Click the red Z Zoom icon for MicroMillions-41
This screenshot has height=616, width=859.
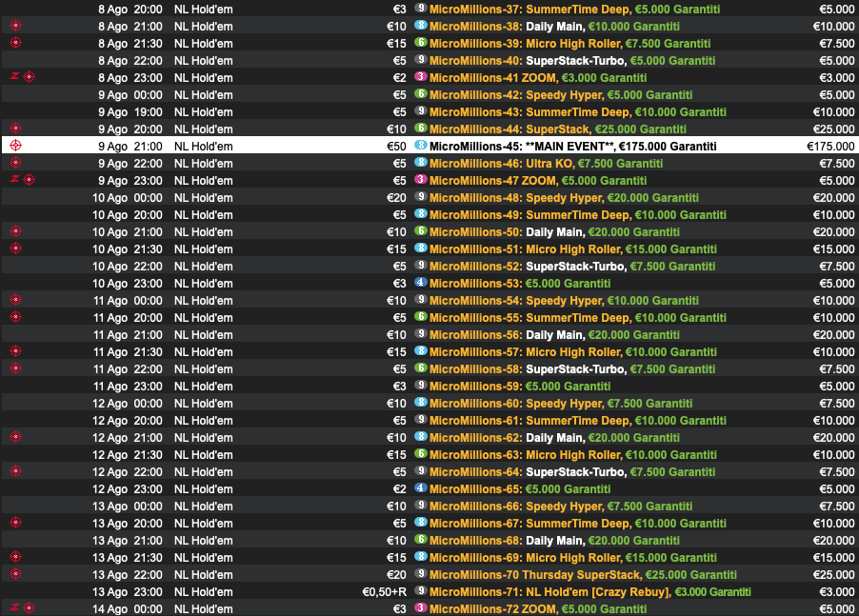(15, 77)
